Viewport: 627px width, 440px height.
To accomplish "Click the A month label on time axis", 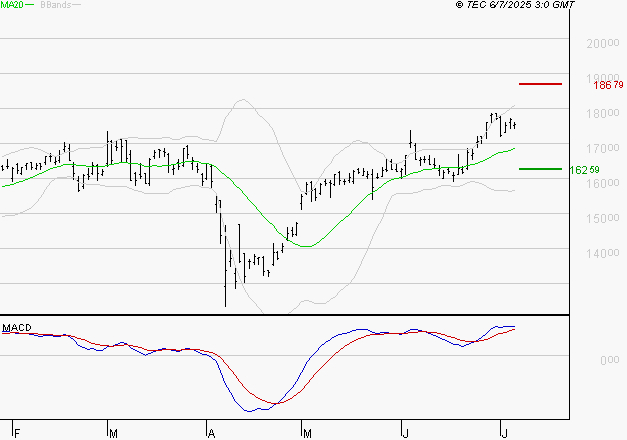I will click(212, 433).
